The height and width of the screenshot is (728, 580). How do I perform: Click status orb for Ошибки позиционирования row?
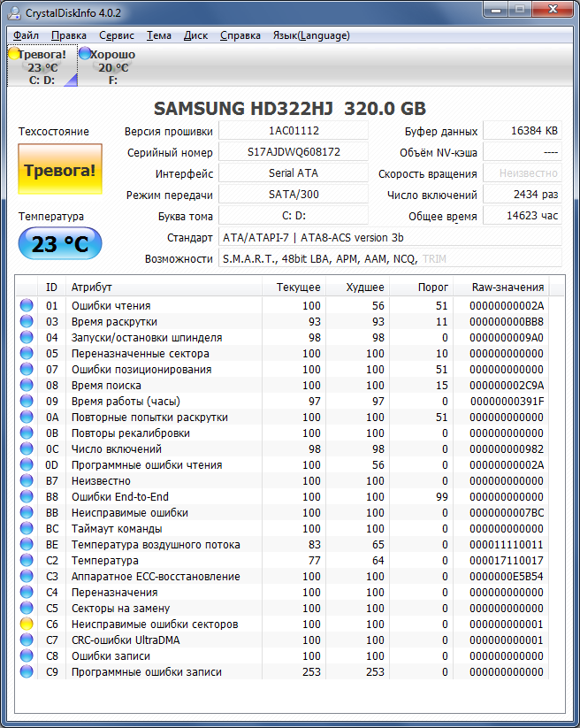(27, 369)
